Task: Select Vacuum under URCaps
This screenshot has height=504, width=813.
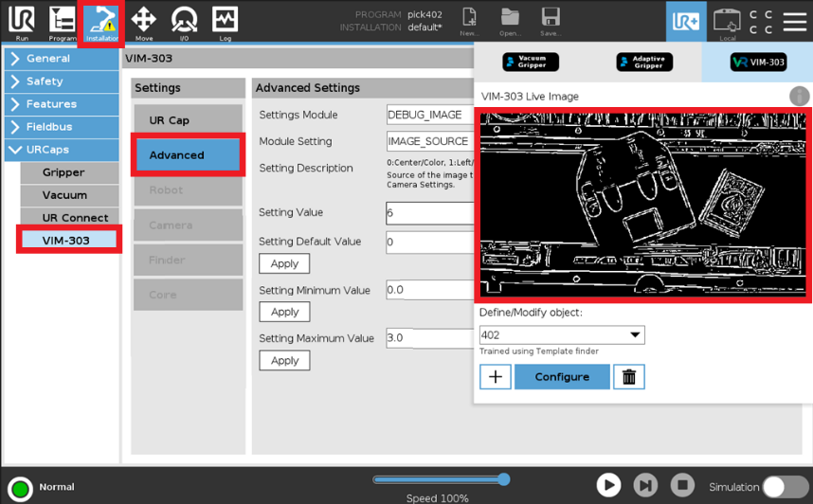Action: point(69,195)
